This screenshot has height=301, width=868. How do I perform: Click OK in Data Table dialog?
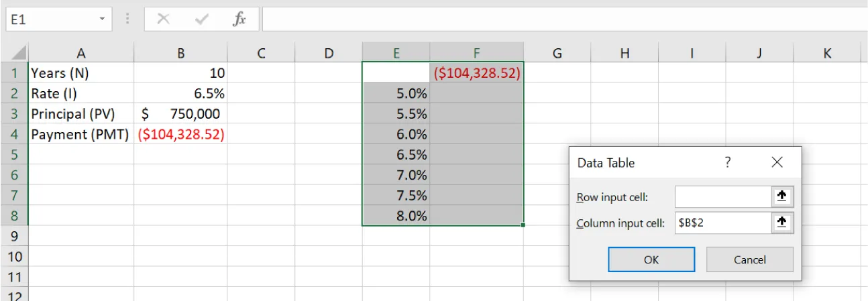[651, 259]
